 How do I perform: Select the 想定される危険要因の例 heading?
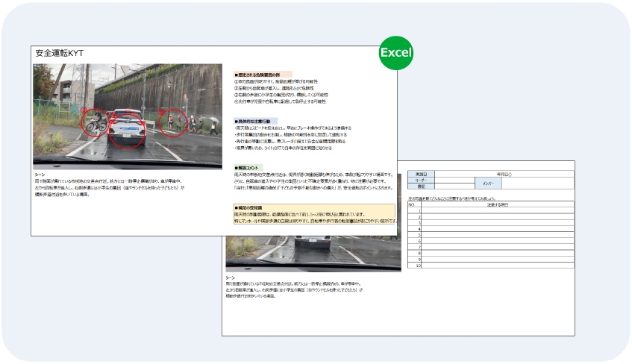[260, 75]
